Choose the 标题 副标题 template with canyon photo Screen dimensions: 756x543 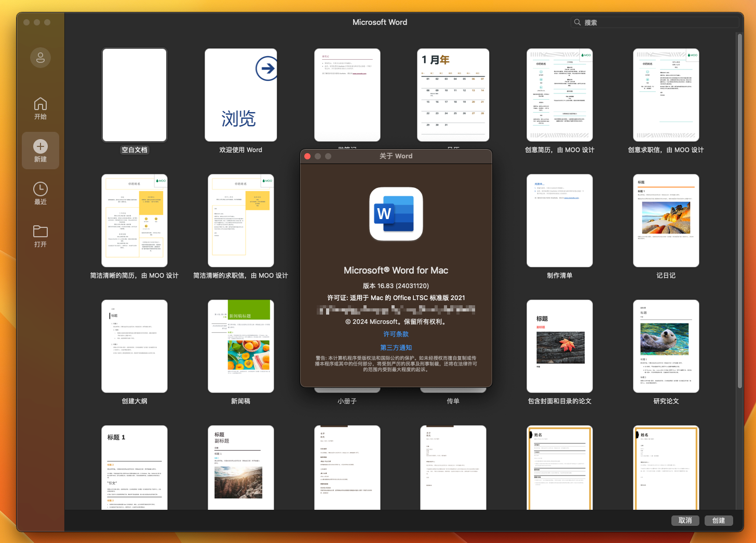coord(241,468)
